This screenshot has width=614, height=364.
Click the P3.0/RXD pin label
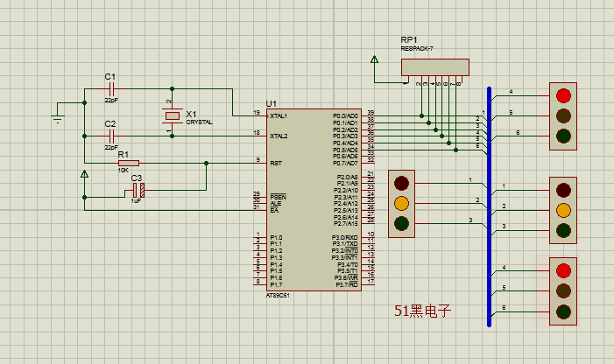(x=345, y=238)
